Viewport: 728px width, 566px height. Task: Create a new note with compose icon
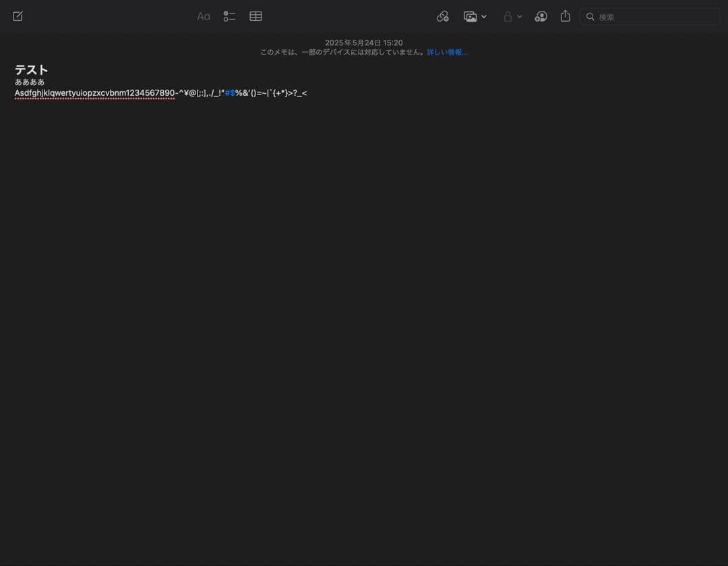click(x=18, y=16)
